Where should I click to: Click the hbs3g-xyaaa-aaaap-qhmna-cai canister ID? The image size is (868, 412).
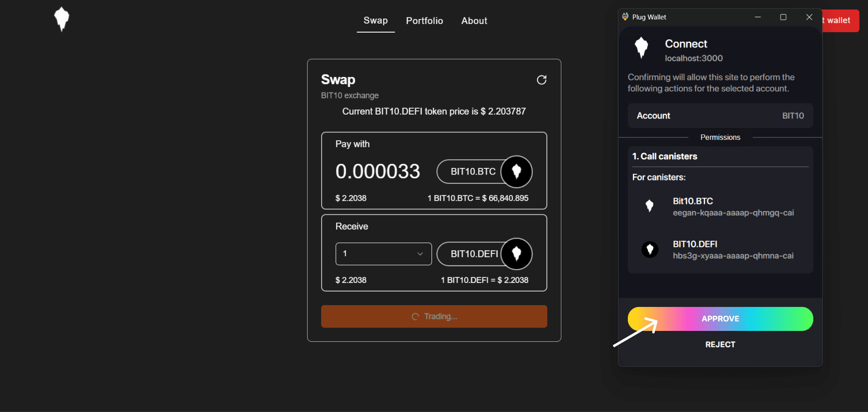pyautogui.click(x=733, y=256)
